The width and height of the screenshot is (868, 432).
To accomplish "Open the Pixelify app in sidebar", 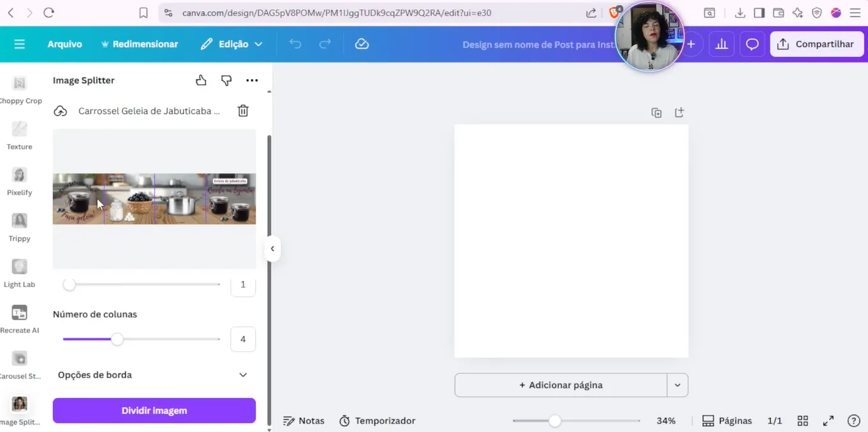I will (x=20, y=181).
